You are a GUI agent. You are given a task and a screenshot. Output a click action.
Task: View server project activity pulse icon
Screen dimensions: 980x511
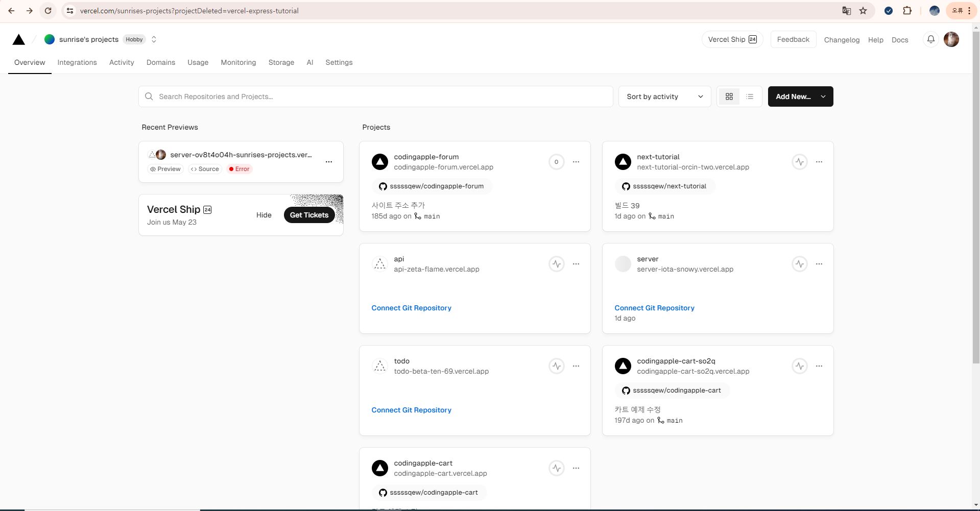tap(800, 264)
